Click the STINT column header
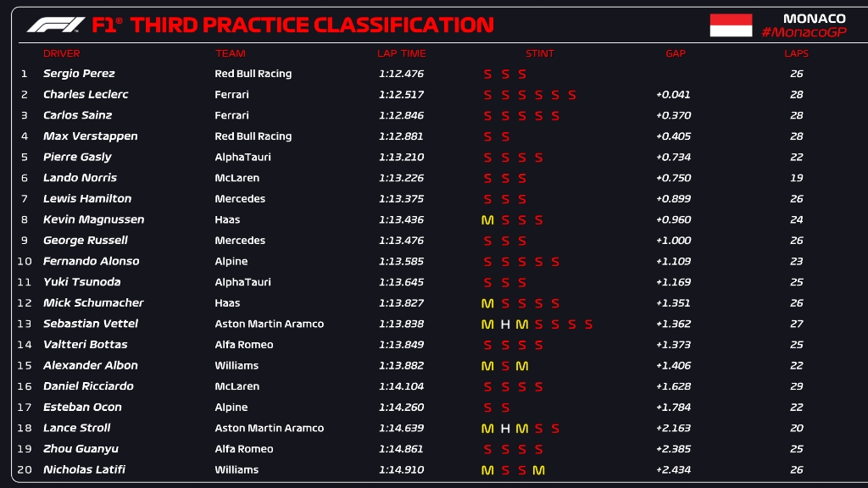This screenshot has height=488, width=868. click(540, 53)
